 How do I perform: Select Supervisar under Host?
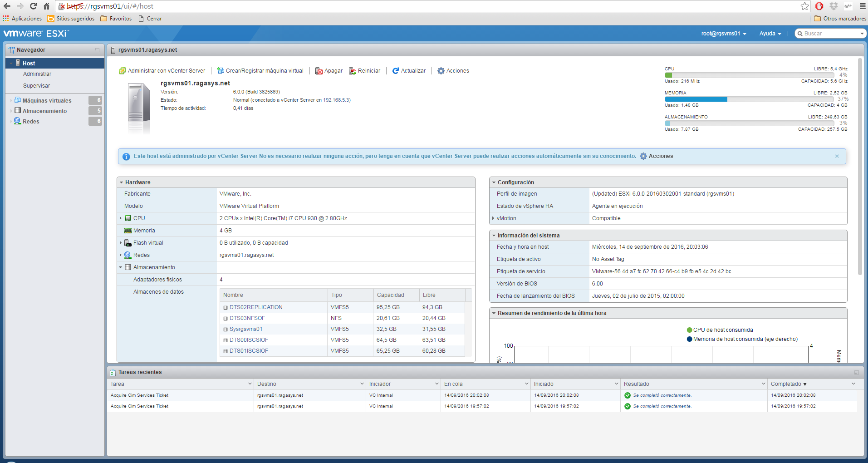tap(37, 85)
